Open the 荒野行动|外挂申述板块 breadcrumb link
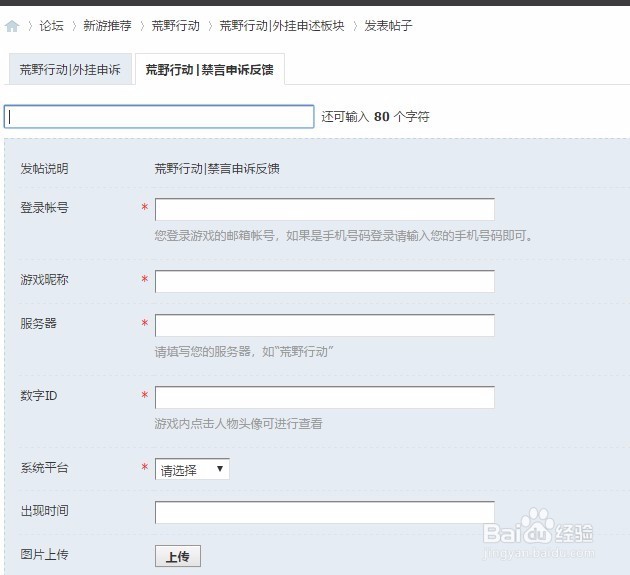The width and height of the screenshot is (630, 575). (282, 26)
